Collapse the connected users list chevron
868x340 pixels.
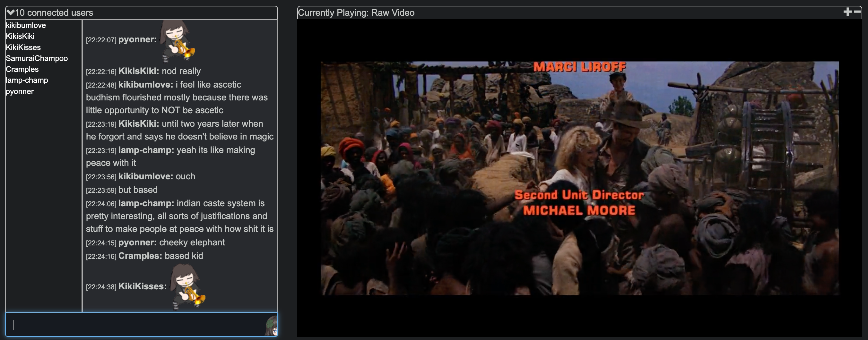11,13
